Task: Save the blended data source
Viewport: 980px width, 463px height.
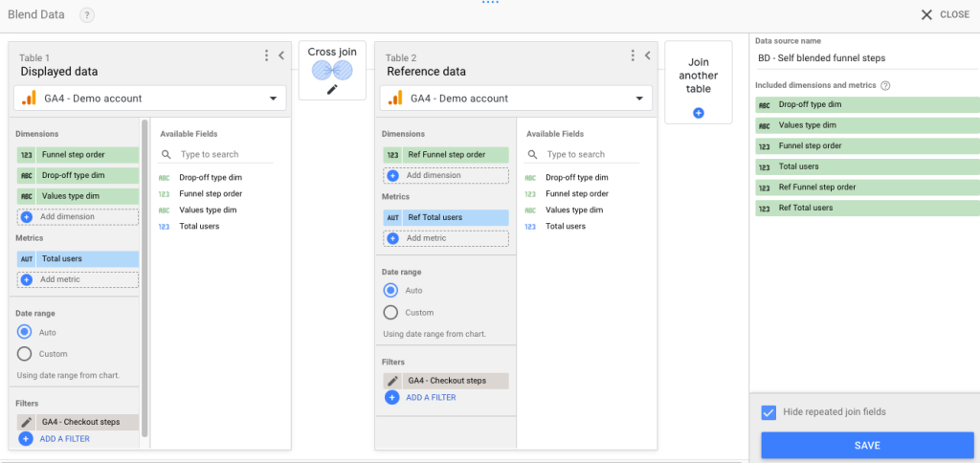Action: (x=867, y=446)
